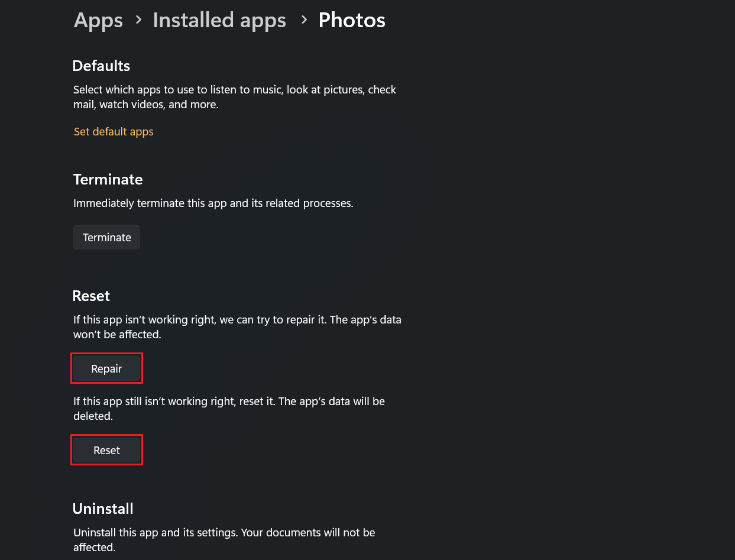The image size is (735, 560).
Task: Select the Terminate section heading
Action: 108,179
